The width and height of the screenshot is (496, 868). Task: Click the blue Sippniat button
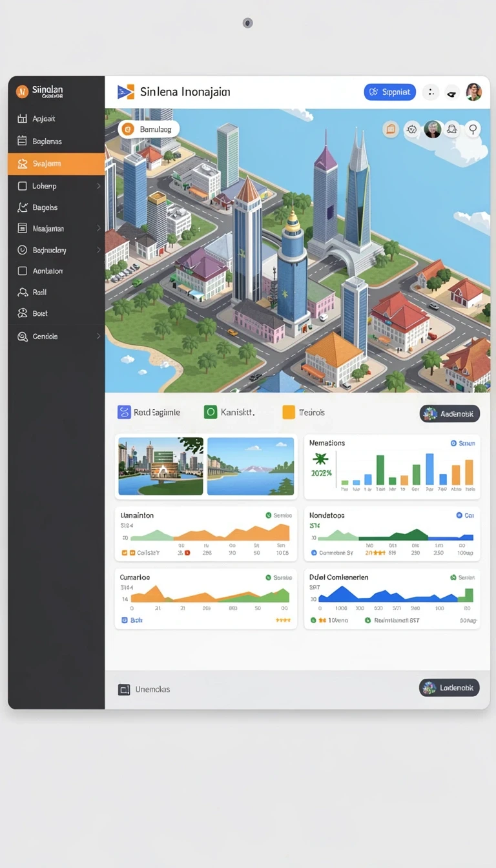pyautogui.click(x=389, y=92)
